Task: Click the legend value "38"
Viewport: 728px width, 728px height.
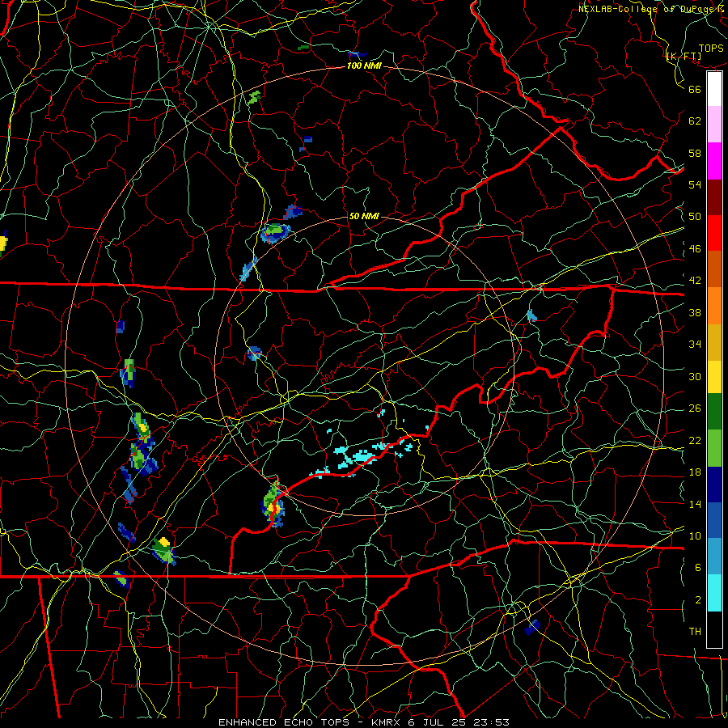Action: tap(695, 312)
